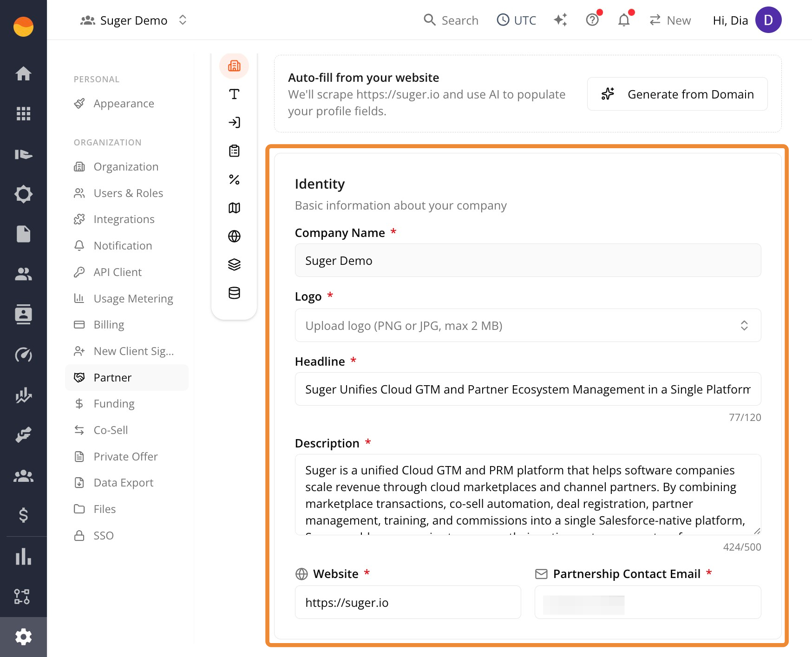Open the sun-shaped icon in left rail
The width and height of the screenshot is (812, 657).
click(x=23, y=194)
